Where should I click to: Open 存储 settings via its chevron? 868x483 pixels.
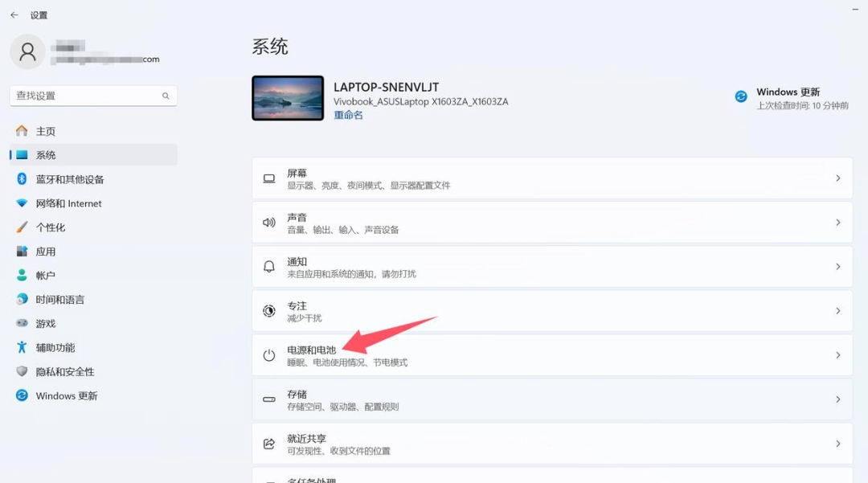pos(838,399)
